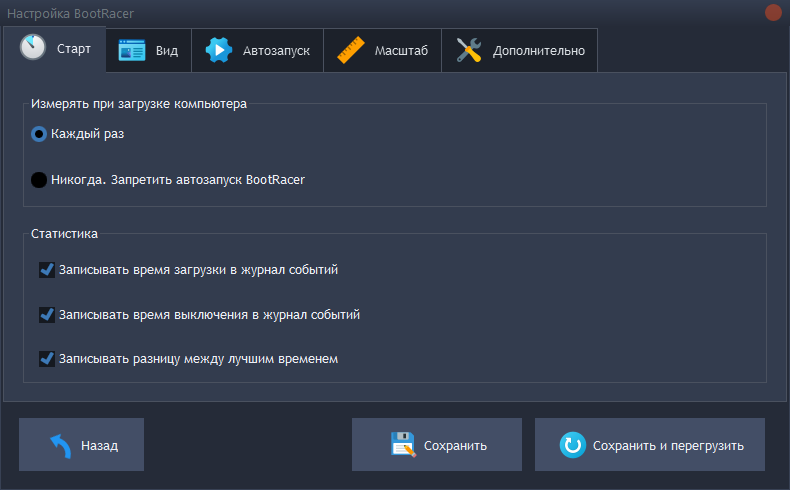Click the orange ruler icon for Масштаб
790x490 pixels.
[351, 50]
